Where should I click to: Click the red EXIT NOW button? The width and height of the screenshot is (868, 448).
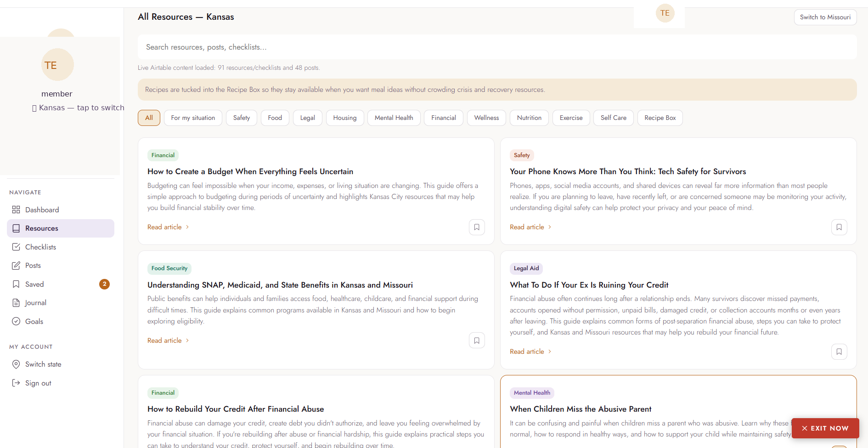(825, 428)
